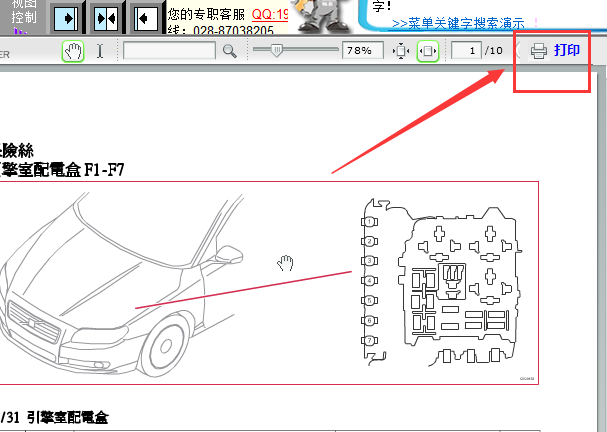Click the 打印 print label
The height and width of the screenshot is (432, 607).
coord(566,50)
